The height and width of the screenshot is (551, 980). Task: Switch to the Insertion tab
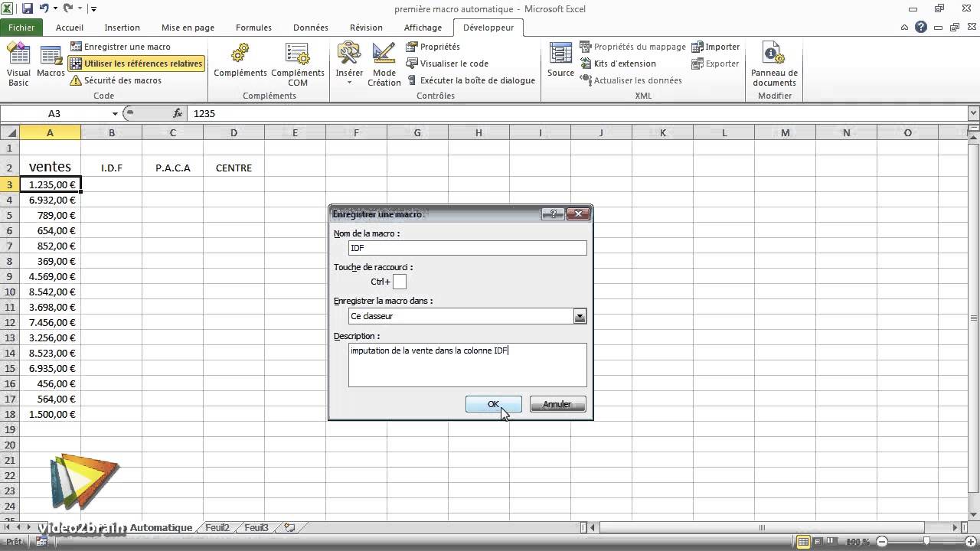tap(122, 28)
